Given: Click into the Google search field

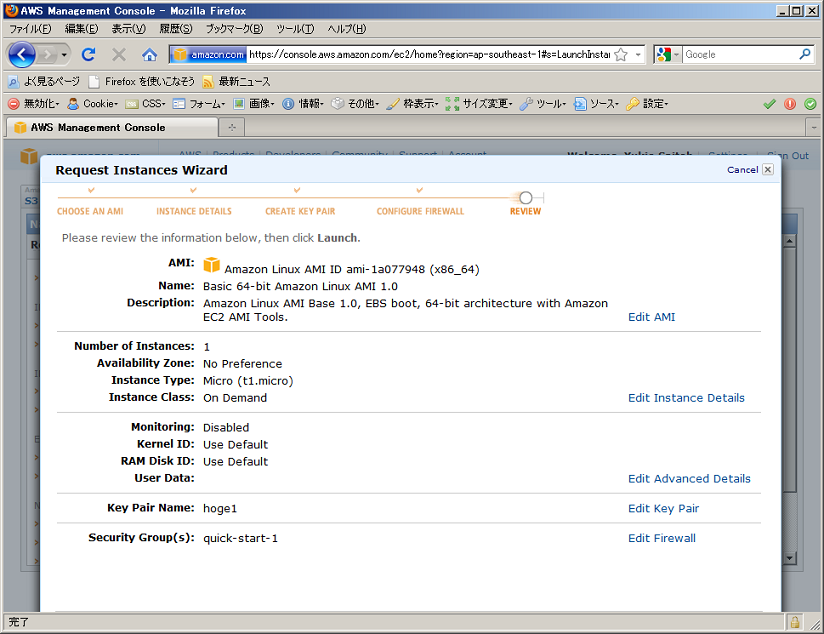Looking at the screenshot, I should [x=738, y=54].
